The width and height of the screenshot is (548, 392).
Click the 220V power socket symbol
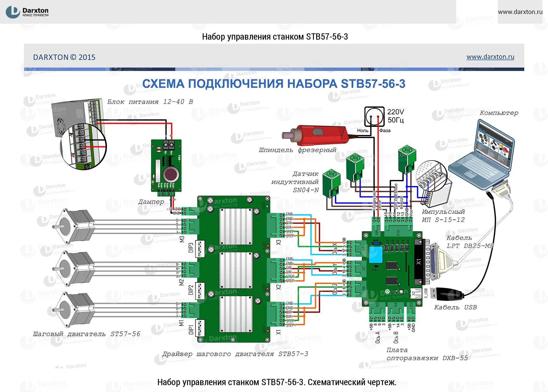pos(374,116)
